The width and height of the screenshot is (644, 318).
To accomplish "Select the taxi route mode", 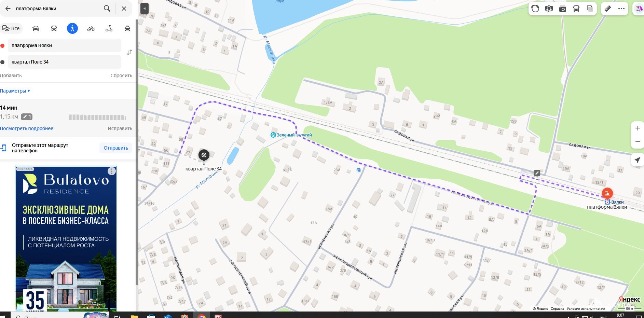I will click(x=127, y=28).
